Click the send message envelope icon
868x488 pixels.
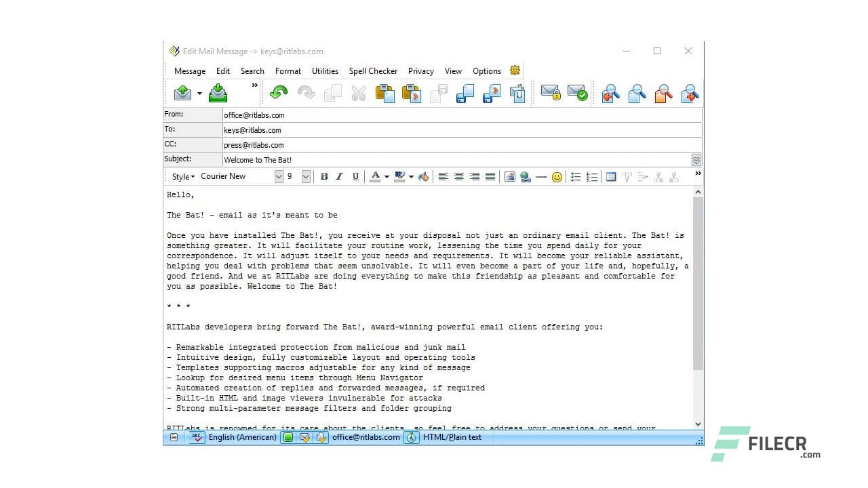click(183, 93)
